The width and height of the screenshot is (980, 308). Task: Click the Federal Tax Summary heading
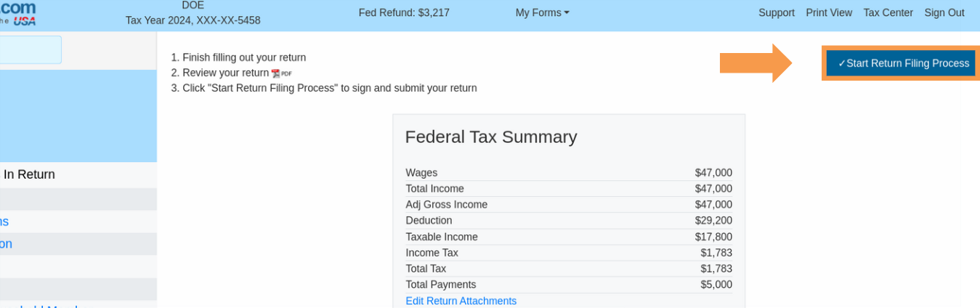coord(491,137)
